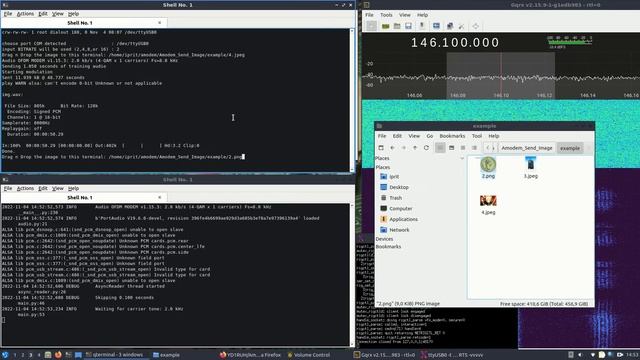Click file manager reload icon
The image size is (640, 360).
427,148
